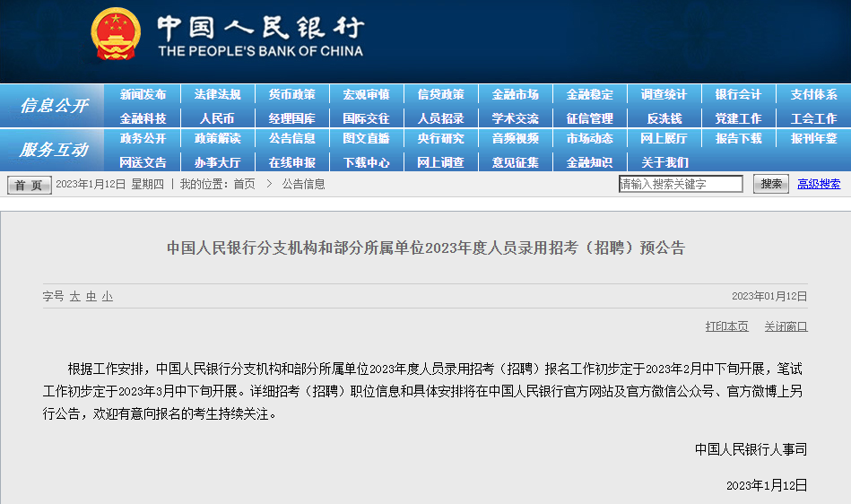The image size is (851, 504).
Task: Set font size to 大
Action: click(x=75, y=296)
